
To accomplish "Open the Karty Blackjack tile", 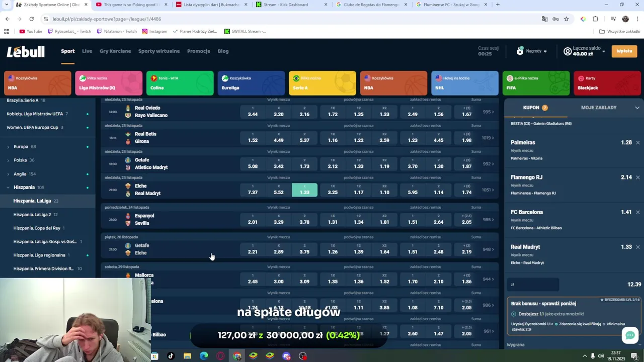I will 607,83.
